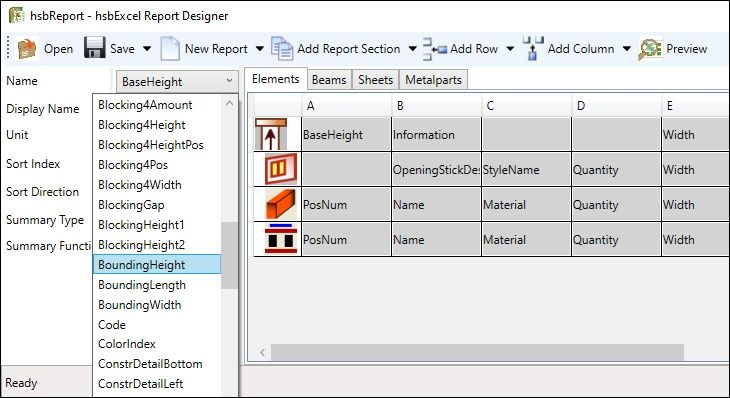Click the Add Column icon
This screenshot has height=398, width=730.
(x=533, y=48)
